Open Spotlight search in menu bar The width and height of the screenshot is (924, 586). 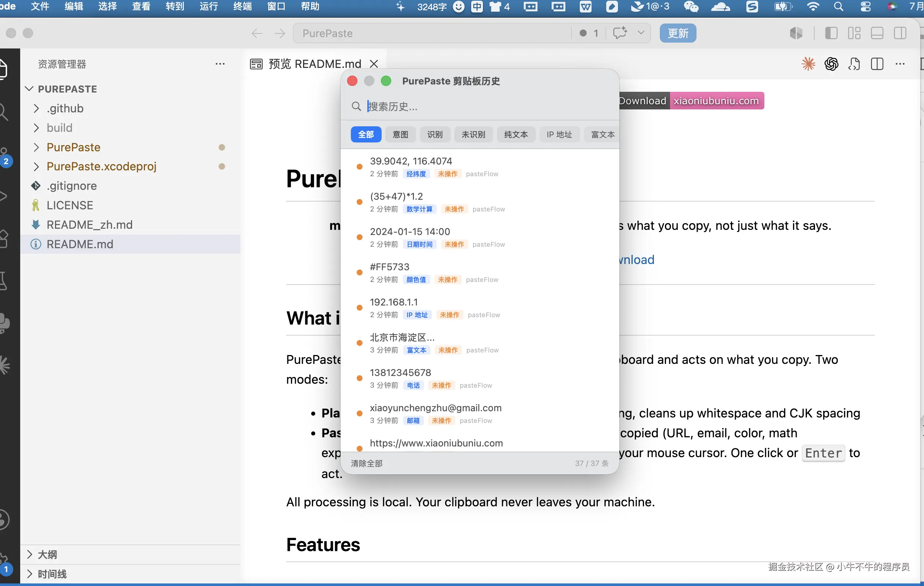pyautogui.click(x=838, y=7)
